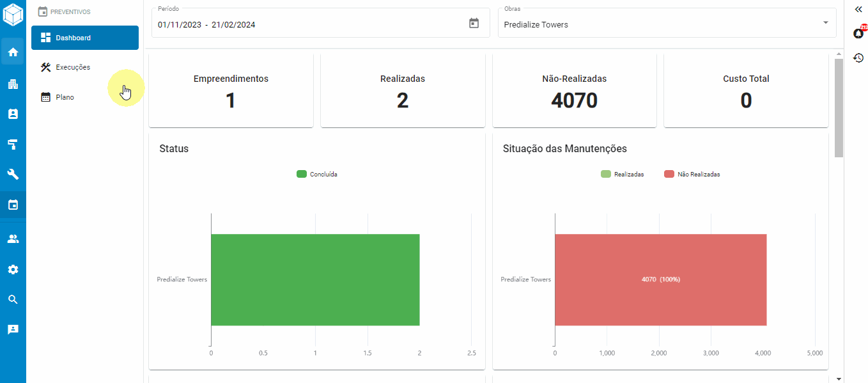868x383 pixels.
Task: Select the home icon in the sidebar
Action: (13, 51)
